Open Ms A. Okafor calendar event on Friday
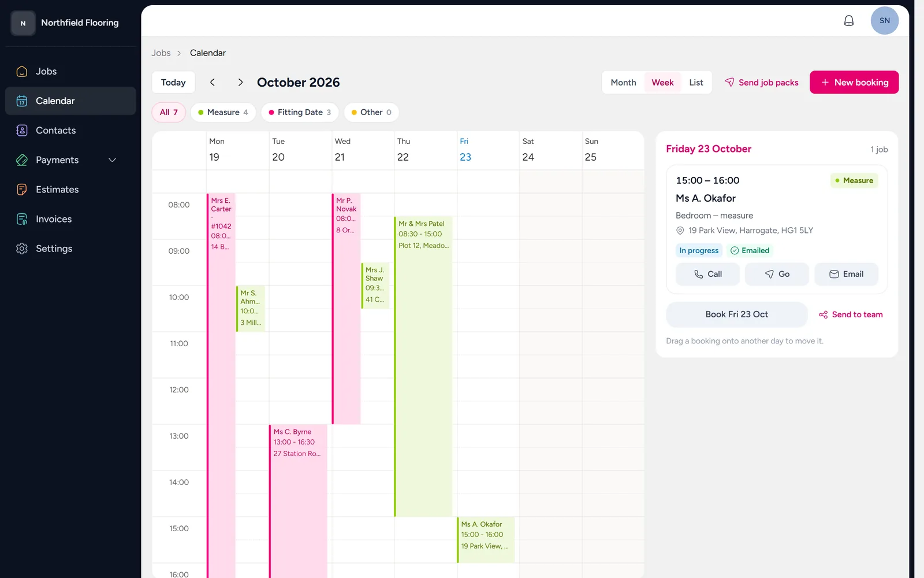 [486, 540]
